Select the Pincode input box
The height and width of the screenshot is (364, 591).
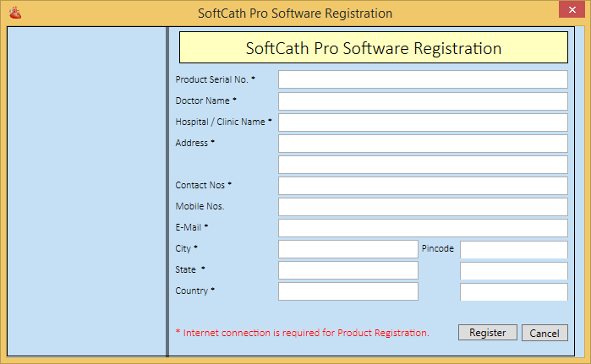(x=513, y=250)
